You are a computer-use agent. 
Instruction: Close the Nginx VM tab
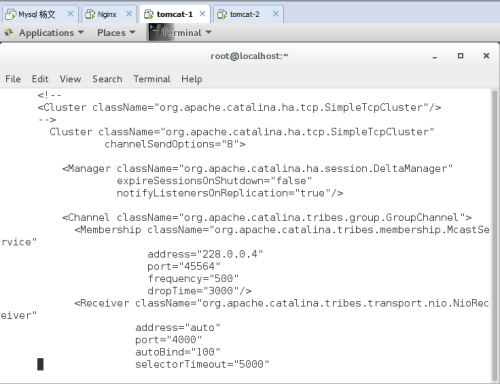pyautogui.click(x=129, y=14)
